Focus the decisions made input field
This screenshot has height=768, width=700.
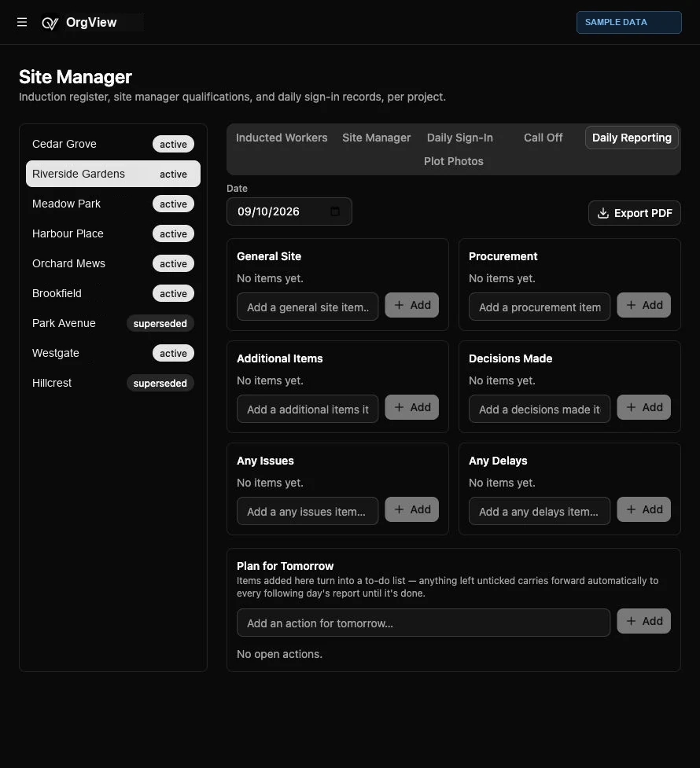click(540, 409)
